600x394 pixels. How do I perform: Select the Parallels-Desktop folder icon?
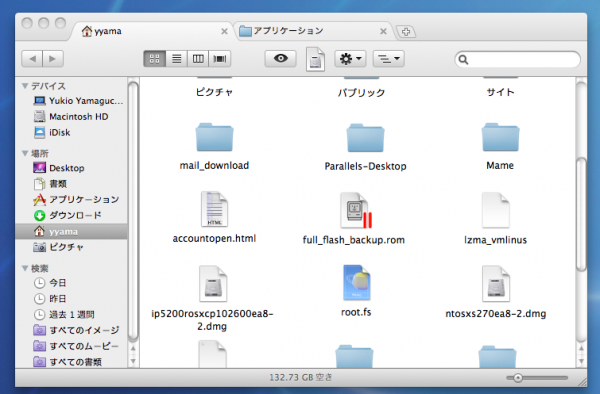[x=365, y=138]
